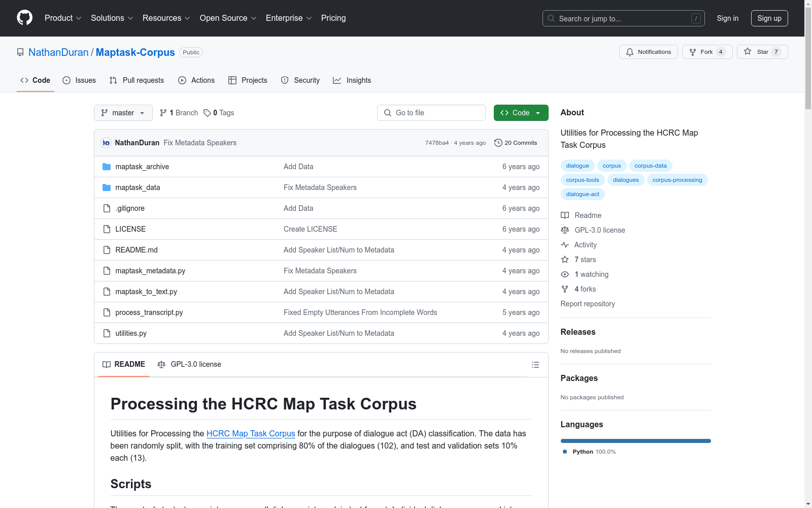The height and width of the screenshot is (508, 812).
Task: Click the repository icon beside NathanDuran
Action: point(20,52)
